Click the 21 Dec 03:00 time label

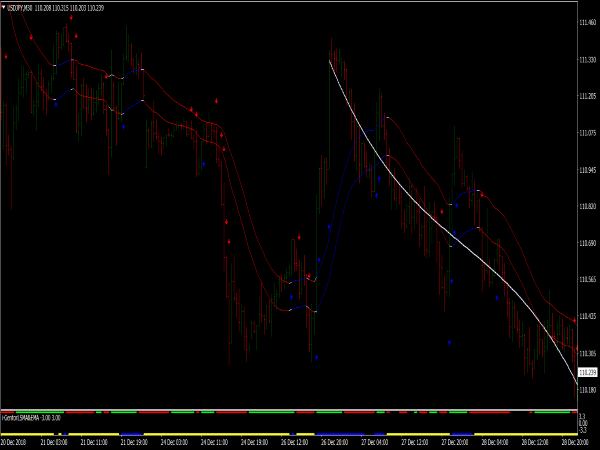54,442
